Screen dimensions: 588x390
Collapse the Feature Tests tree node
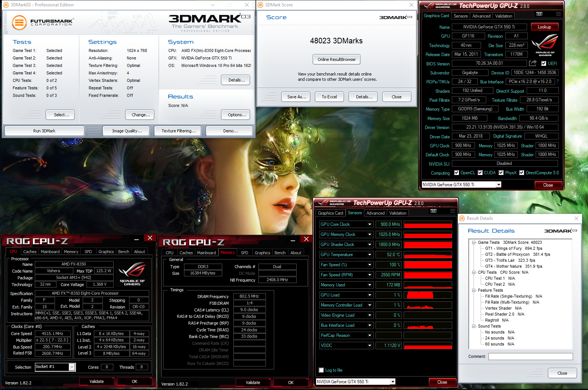[x=474, y=290]
